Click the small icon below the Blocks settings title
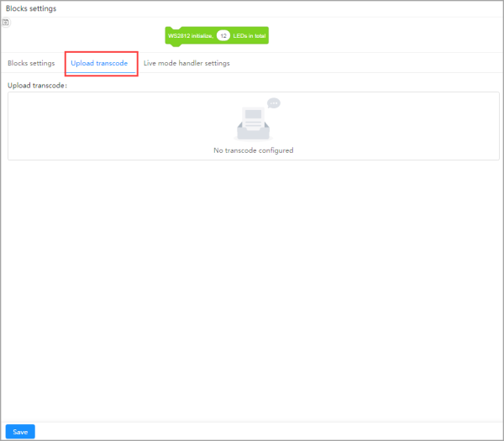This screenshot has width=504, height=441. [x=6, y=23]
